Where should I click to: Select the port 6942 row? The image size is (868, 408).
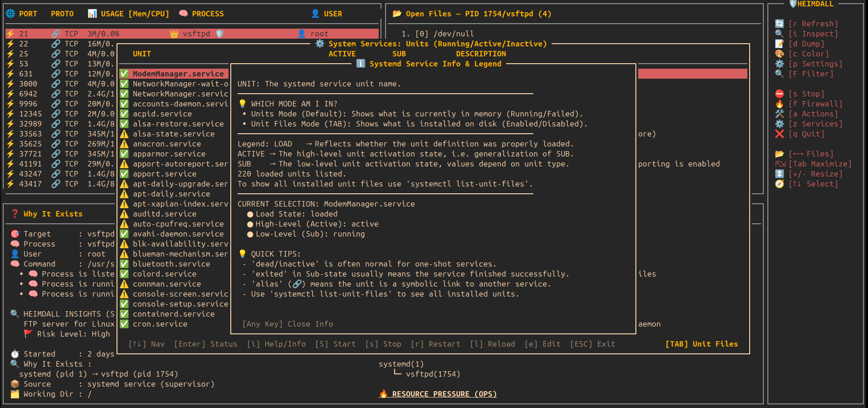pos(28,94)
